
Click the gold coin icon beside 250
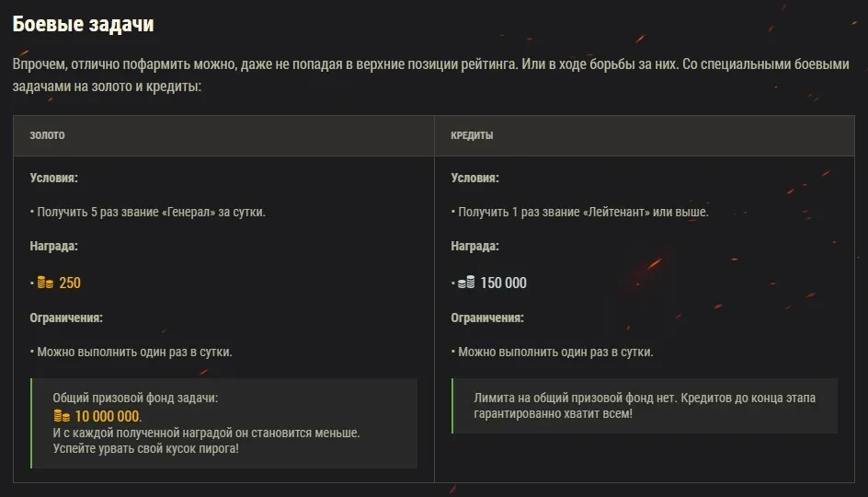tap(45, 283)
